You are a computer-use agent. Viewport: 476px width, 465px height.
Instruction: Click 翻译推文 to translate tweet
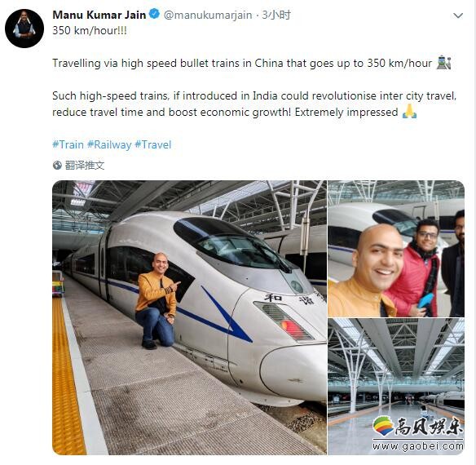click(x=85, y=166)
